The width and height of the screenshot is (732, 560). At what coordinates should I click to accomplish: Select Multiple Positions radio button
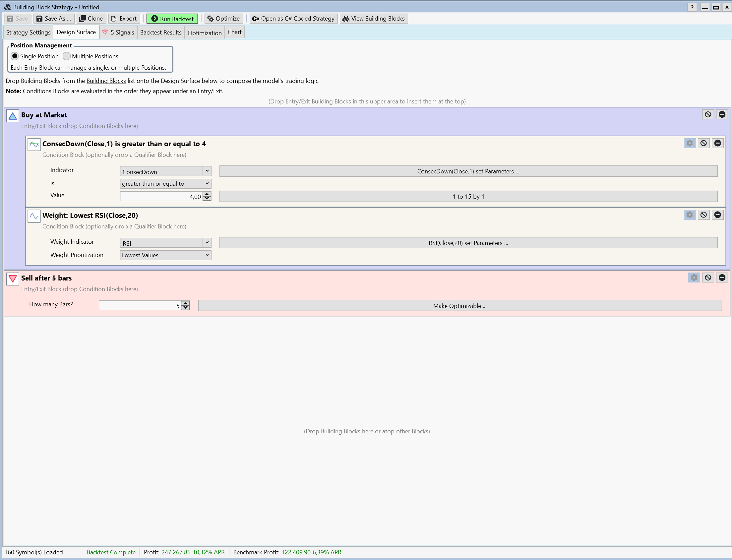pos(67,56)
